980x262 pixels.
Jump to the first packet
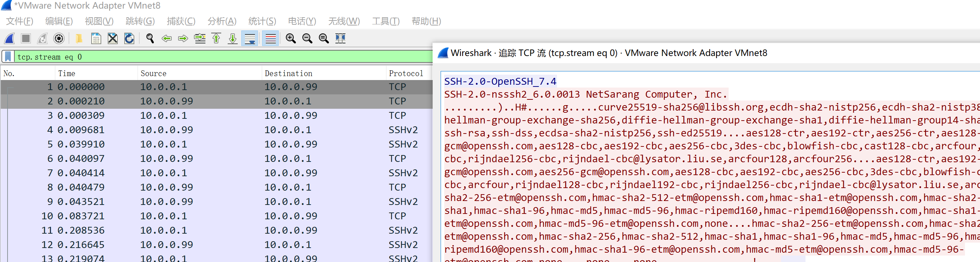[216, 38]
